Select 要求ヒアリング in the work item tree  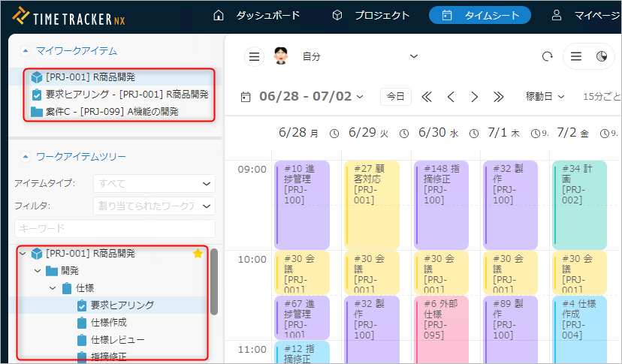coord(122,305)
